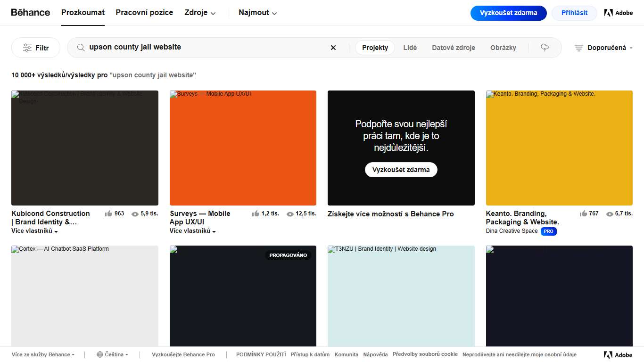Click the eye views icon on Surveys project
The image size is (644, 362).
point(291,213)
